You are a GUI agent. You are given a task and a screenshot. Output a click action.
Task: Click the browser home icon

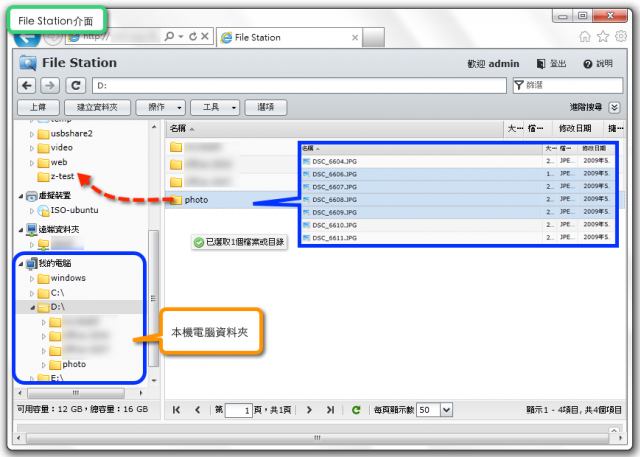click(585, 37)
